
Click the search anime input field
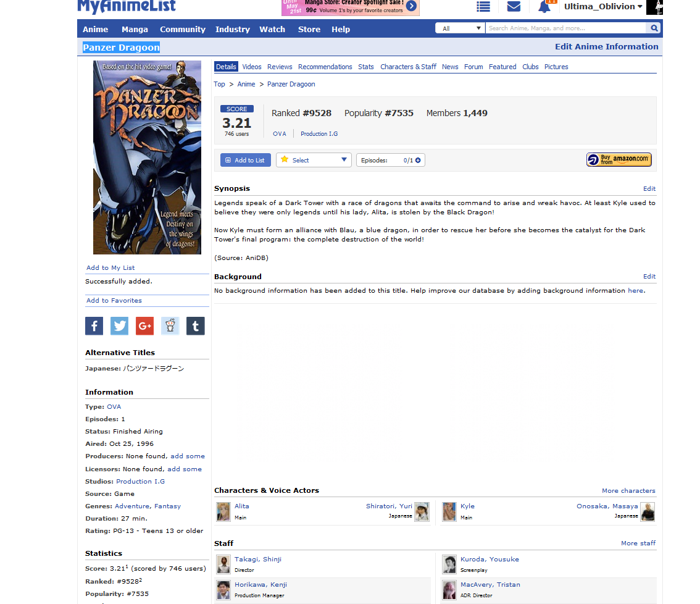pyautogui.click(x=565, y=28)
